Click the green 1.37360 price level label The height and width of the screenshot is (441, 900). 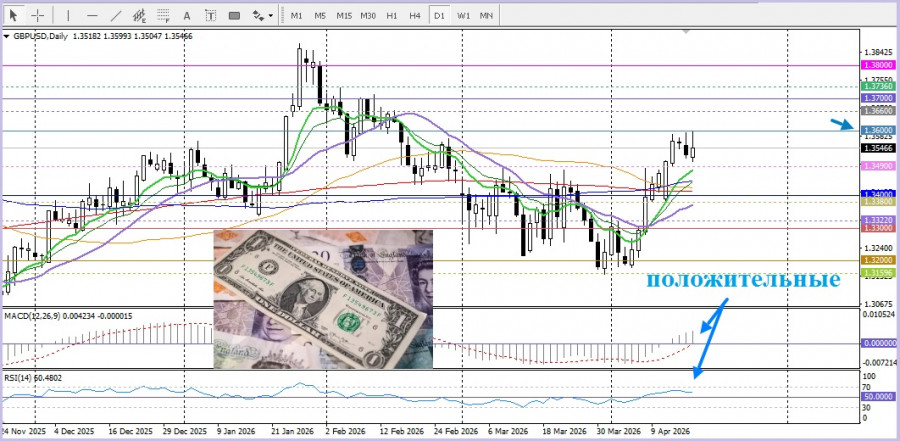pyautogui.click(x=879, y=86)
